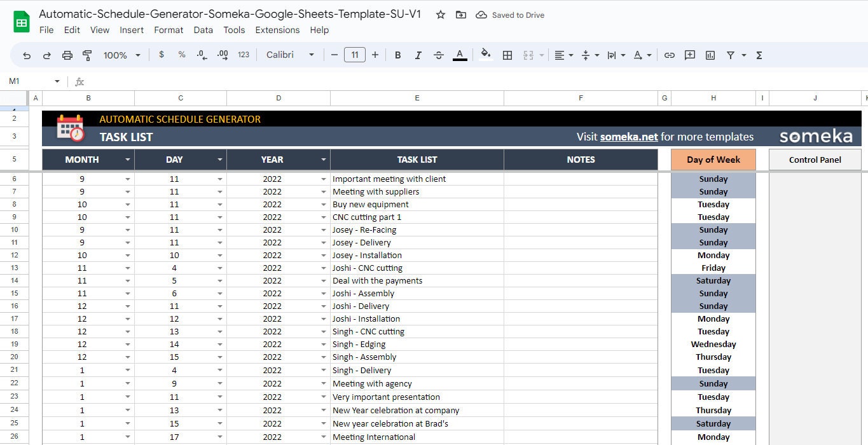This screenshot has width=868, height=445.
Task: Apply percent format
Action: [x=182, y=55]
